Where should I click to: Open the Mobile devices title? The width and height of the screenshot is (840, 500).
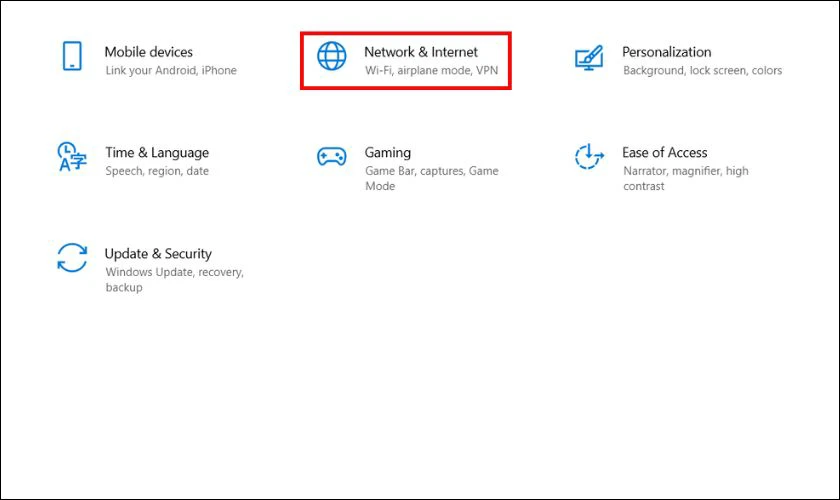[148, 52]
